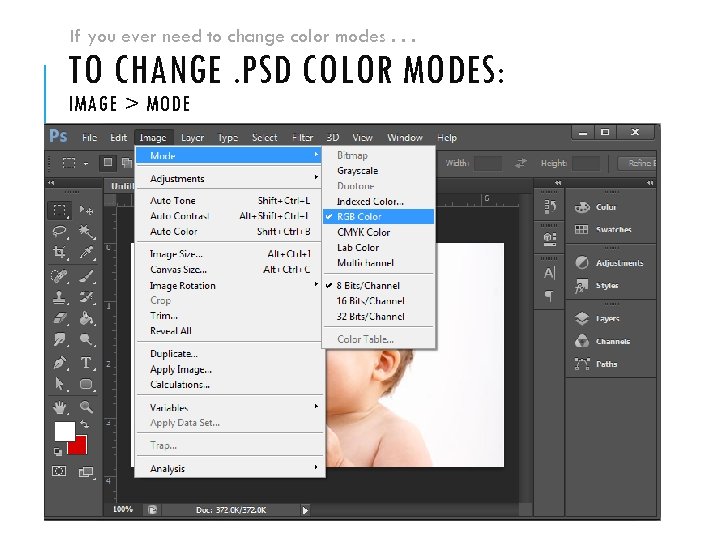The width and height of the screenshot is (720, 540).
Task: Swap foreground and background colors
Action: coord(84,424)
